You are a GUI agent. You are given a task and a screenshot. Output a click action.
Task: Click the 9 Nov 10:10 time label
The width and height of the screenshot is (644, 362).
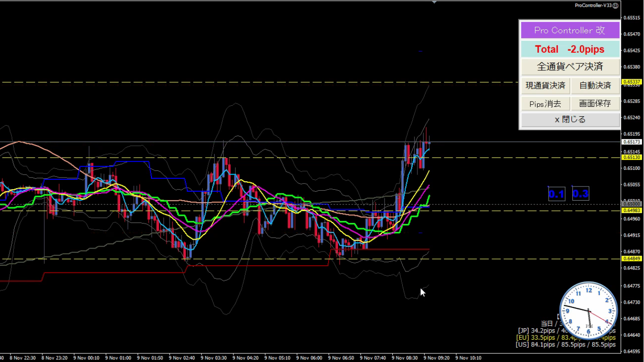tap(469, 358)
